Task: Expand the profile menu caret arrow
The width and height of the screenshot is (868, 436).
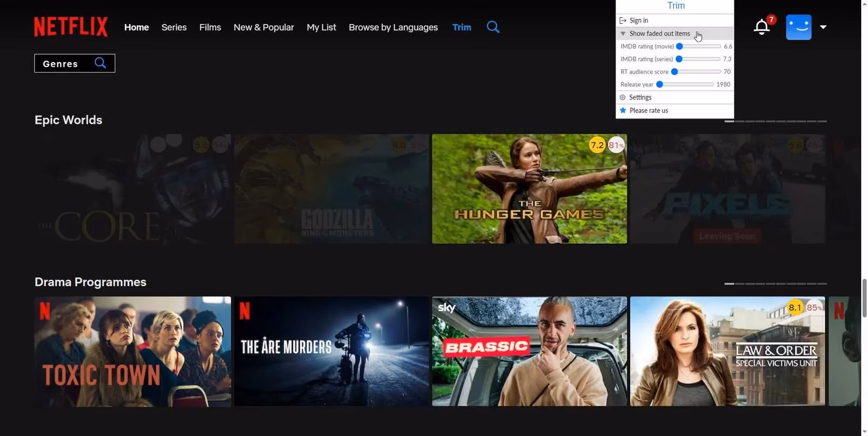Action: [823, 27]
